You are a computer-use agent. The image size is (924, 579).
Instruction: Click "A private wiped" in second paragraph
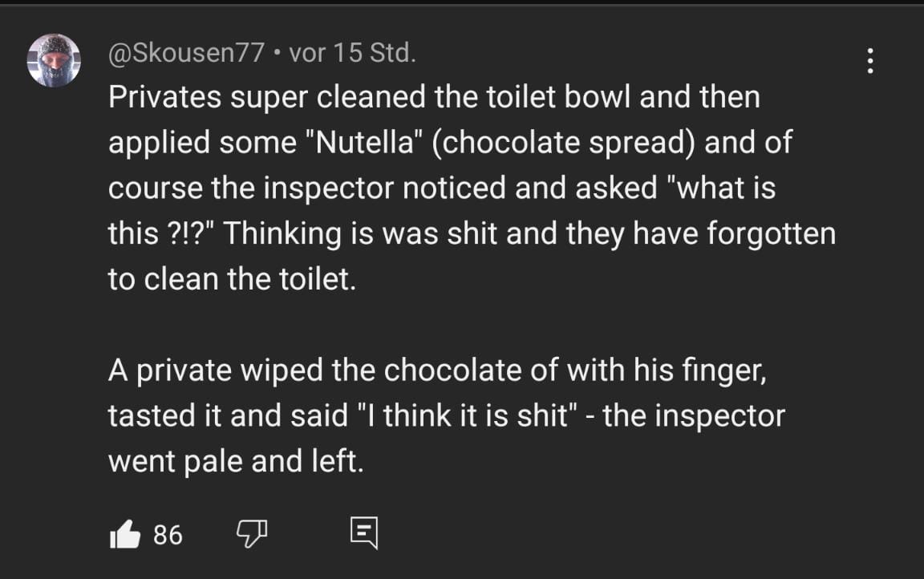coord(214,370)
